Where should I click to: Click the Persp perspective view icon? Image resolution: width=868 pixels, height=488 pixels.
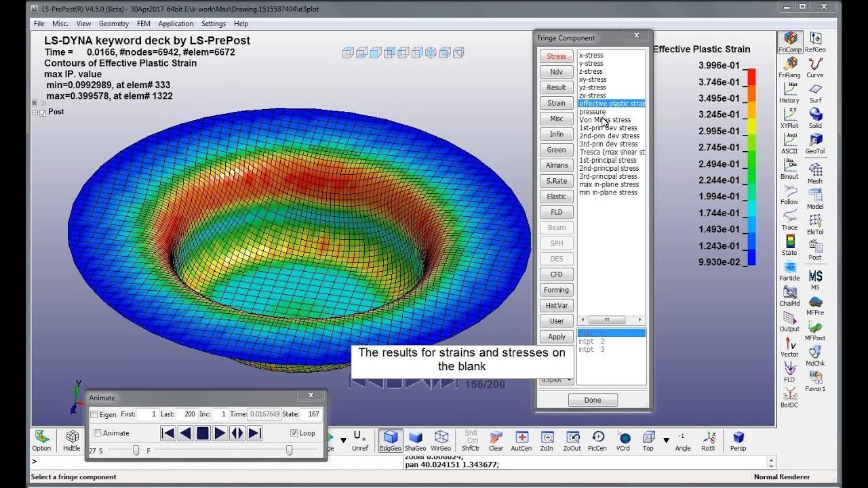coord(738,441)
